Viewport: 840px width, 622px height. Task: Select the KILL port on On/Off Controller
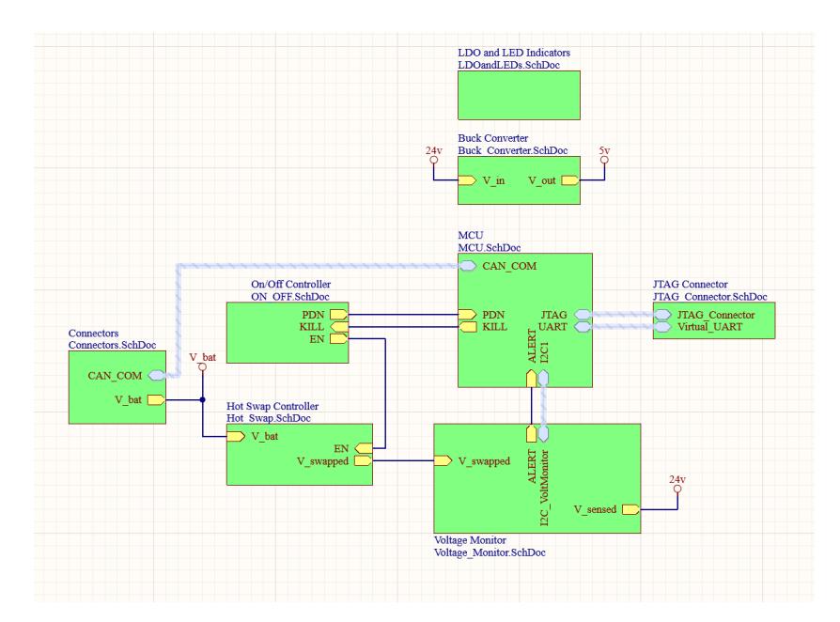click(338, 327)
